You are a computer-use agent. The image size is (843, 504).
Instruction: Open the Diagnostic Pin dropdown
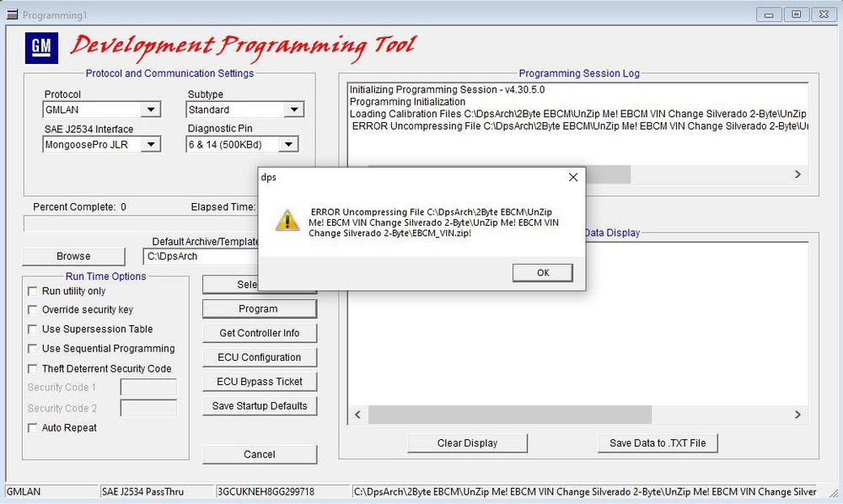288,144
